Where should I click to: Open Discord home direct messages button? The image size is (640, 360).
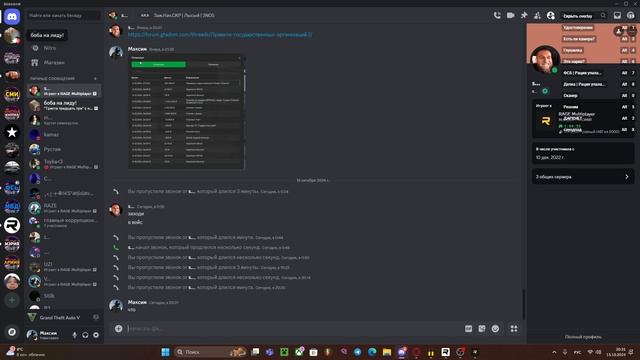click(x=12, y=17)
